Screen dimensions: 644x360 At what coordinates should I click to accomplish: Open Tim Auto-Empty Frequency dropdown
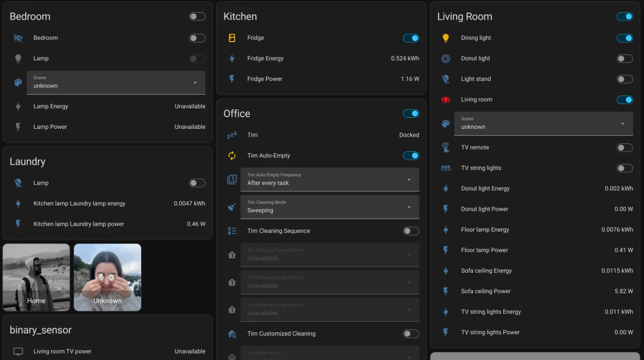pyautogui.click(x=330, y=179)
